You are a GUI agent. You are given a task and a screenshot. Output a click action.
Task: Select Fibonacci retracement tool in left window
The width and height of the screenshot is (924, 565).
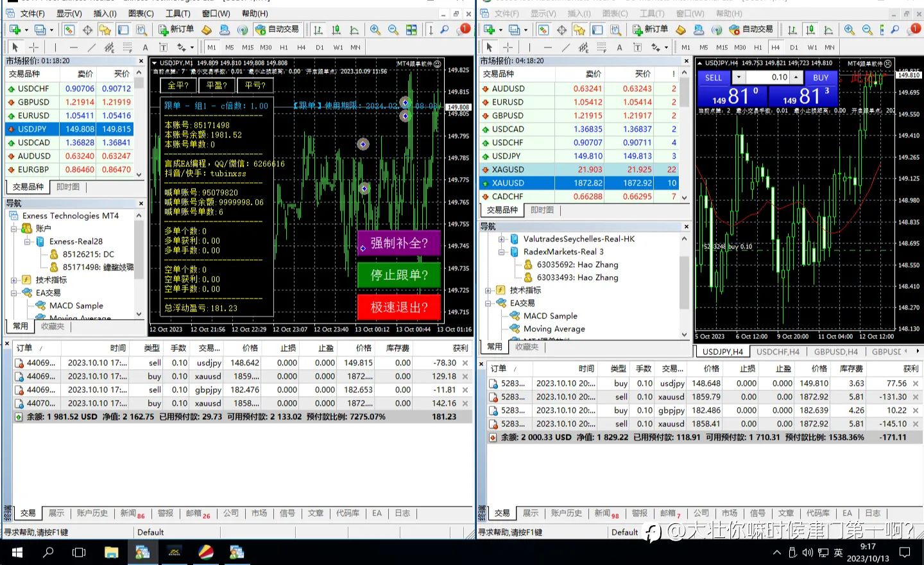pyautogui.click(x=127, y=48)
